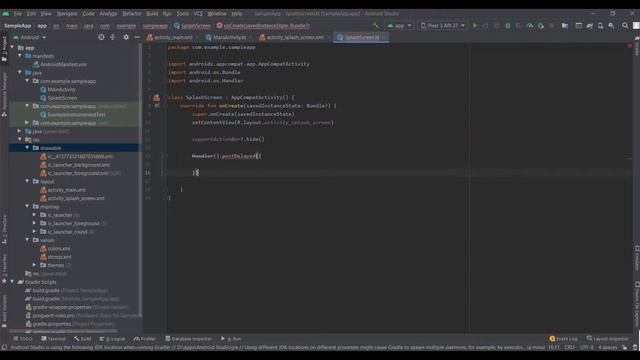Click the Select Opened File target icon
640x360 pixels.
pos(101,37)
